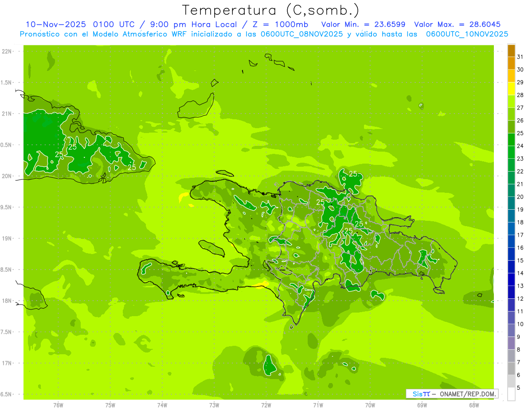
Task: Click the title "Temperatura (C,somb.)"
Action: click(270, 10)
